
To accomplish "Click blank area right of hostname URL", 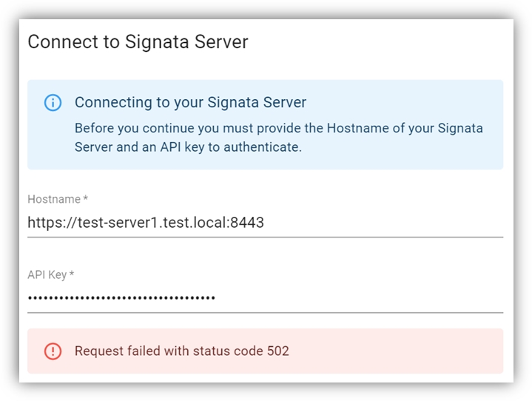I will click(x=385, y=222).
